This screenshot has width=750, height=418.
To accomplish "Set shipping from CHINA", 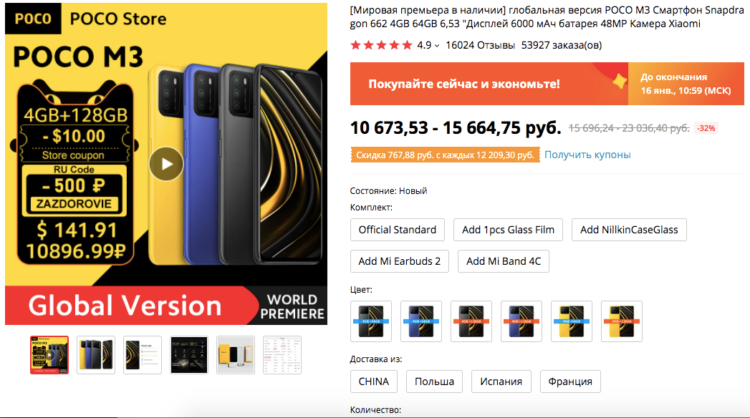I will [x=374, y=382].
